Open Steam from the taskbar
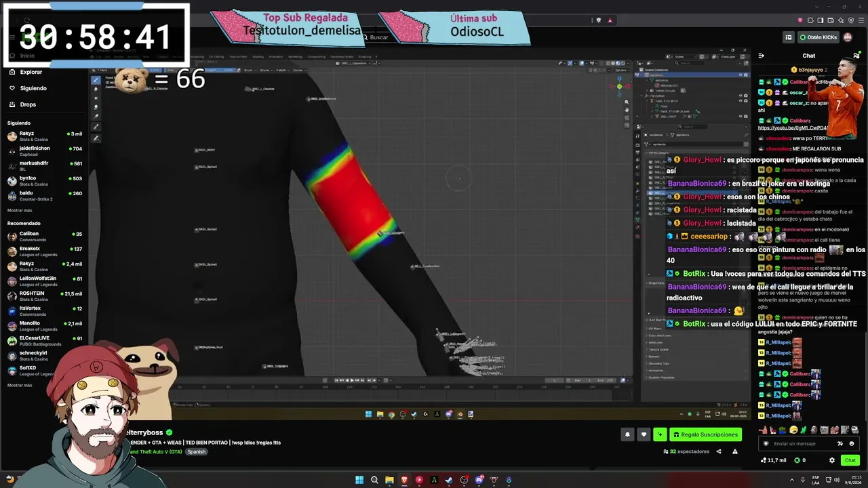 (x=449, y=480)
